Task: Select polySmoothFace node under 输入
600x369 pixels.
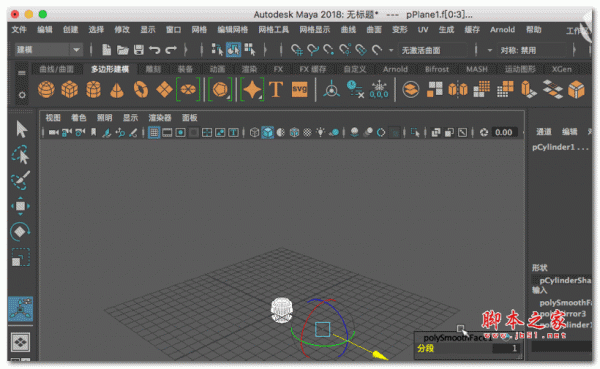Action: click(565, 302)
